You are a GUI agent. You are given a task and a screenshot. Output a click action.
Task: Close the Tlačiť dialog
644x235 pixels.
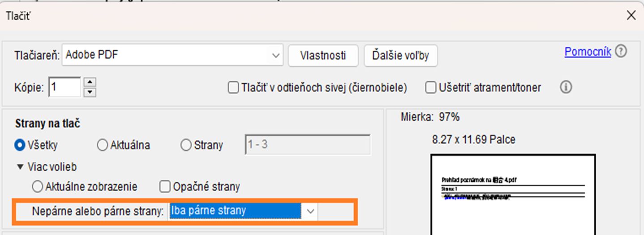coord(631,16)
